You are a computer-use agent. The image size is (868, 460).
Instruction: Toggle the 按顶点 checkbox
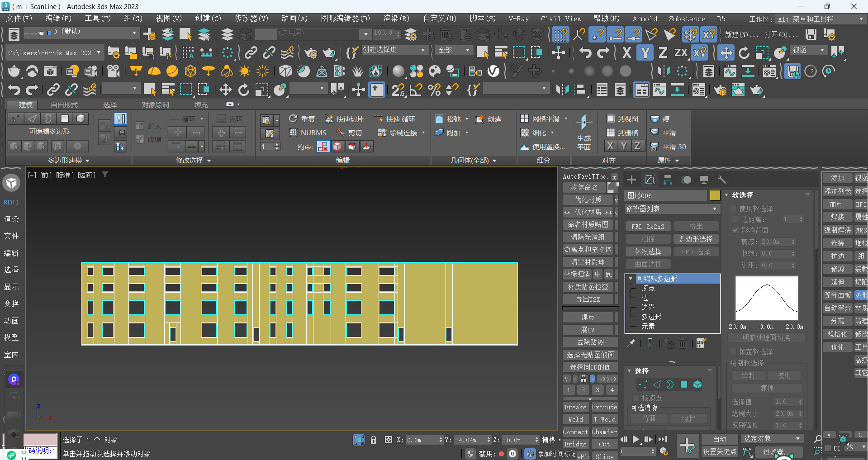tap(636, 398)
